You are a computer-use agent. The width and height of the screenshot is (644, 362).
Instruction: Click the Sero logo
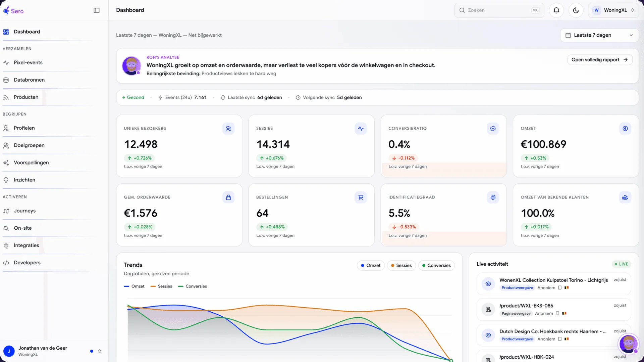coord(13,11)
